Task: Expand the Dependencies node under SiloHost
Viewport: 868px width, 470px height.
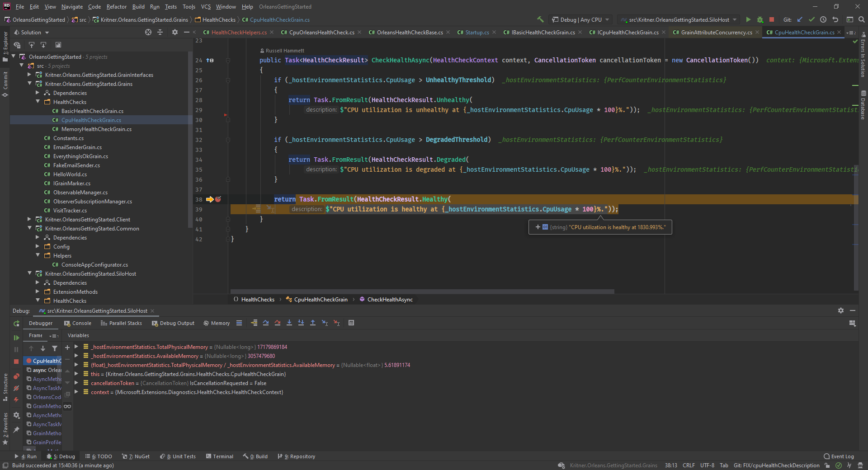Action: 37,282
